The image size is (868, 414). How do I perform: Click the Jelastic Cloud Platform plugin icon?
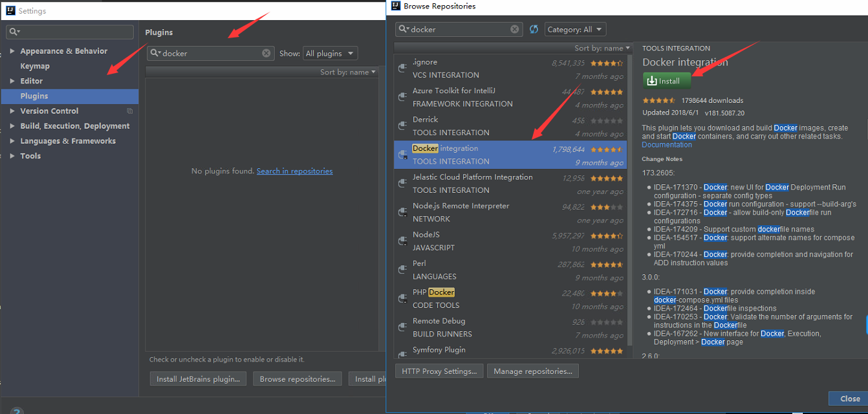[401, 182]
